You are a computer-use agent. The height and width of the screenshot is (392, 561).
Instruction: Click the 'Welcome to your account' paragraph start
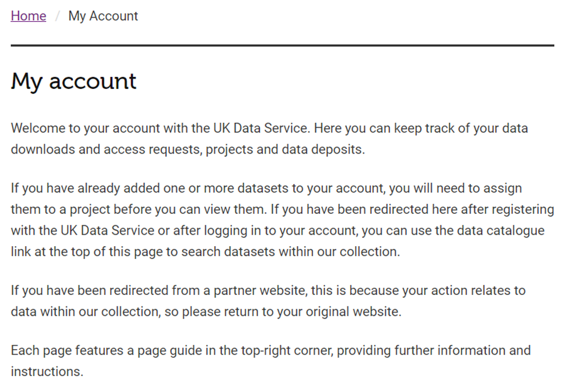(86, 128)
